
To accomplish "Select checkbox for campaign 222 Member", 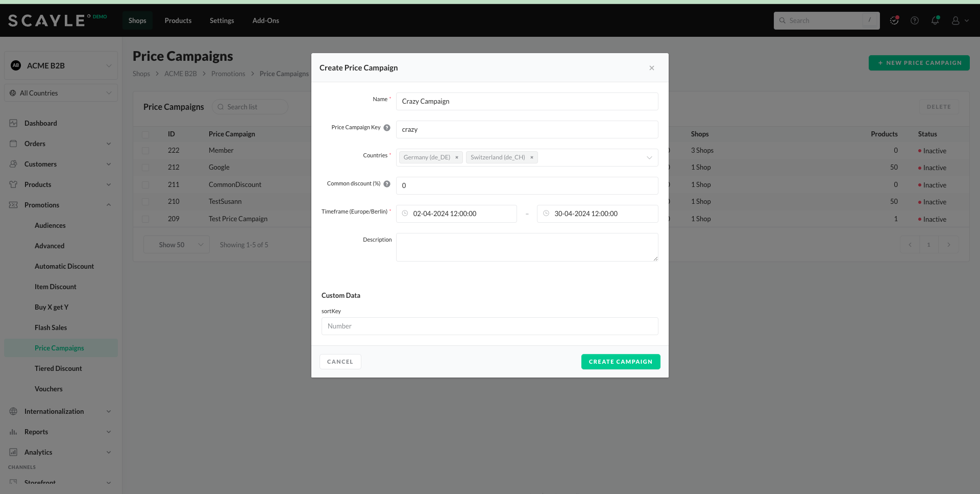I will 145,151.
